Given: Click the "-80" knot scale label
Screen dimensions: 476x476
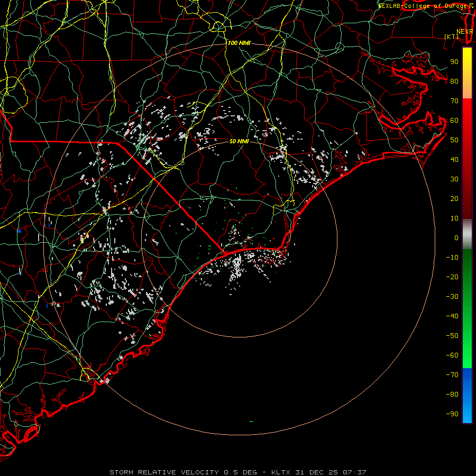Looking at the screenshot, I should coord(452,395).
